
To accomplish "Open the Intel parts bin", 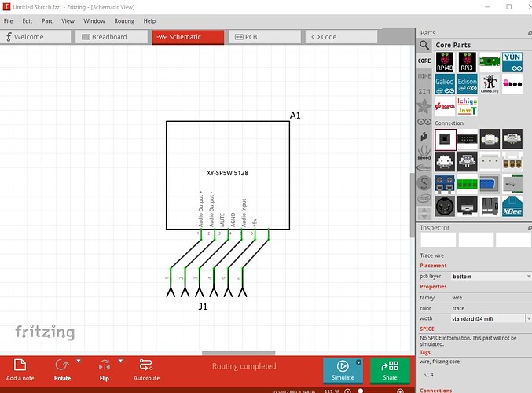I will [424, 198].
